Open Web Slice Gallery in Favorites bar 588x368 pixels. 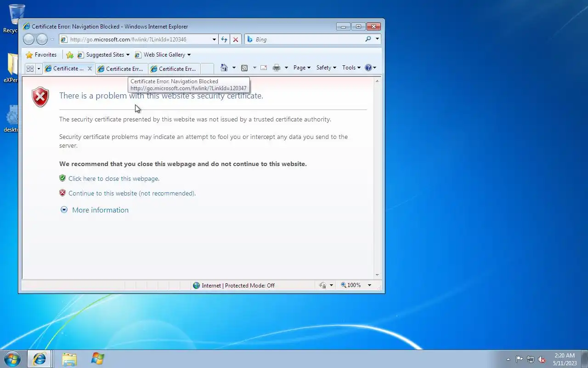pyautogui.click(x=163, y=55)
